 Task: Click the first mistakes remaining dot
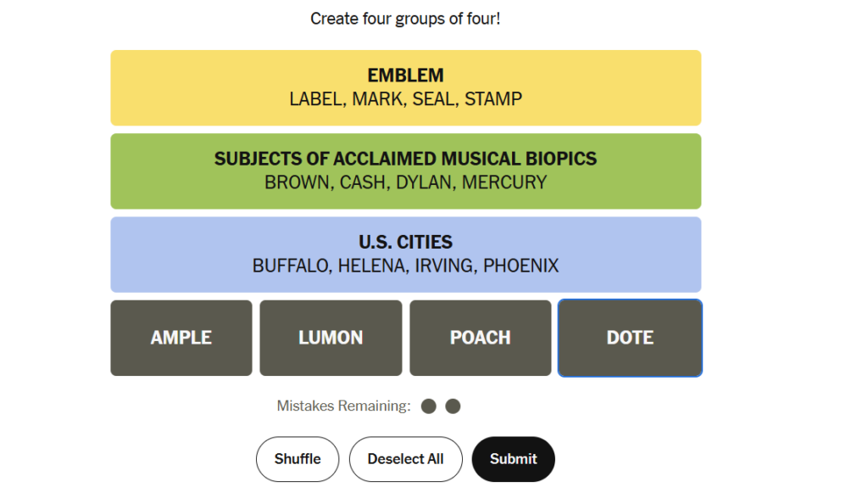click(428, 406)
